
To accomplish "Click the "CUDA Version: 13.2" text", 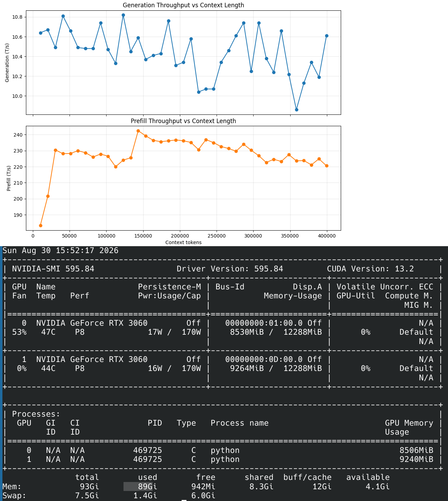I will (x=371, y=269).
